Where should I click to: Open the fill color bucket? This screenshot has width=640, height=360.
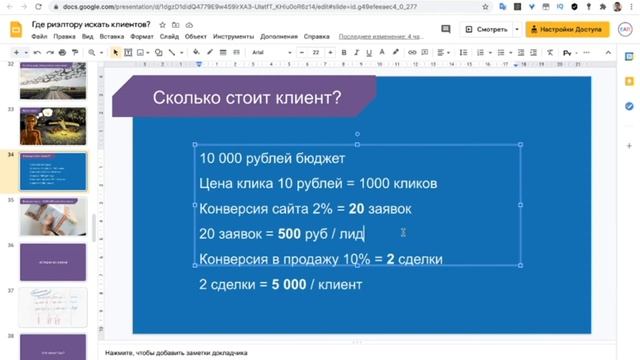coord(196,52)
